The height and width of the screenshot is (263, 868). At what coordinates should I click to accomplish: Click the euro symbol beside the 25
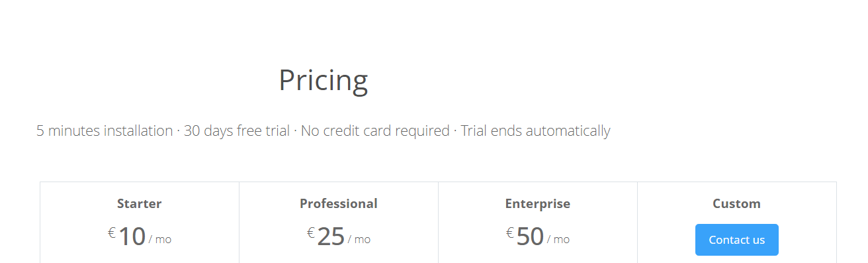[x=311, y=233]
